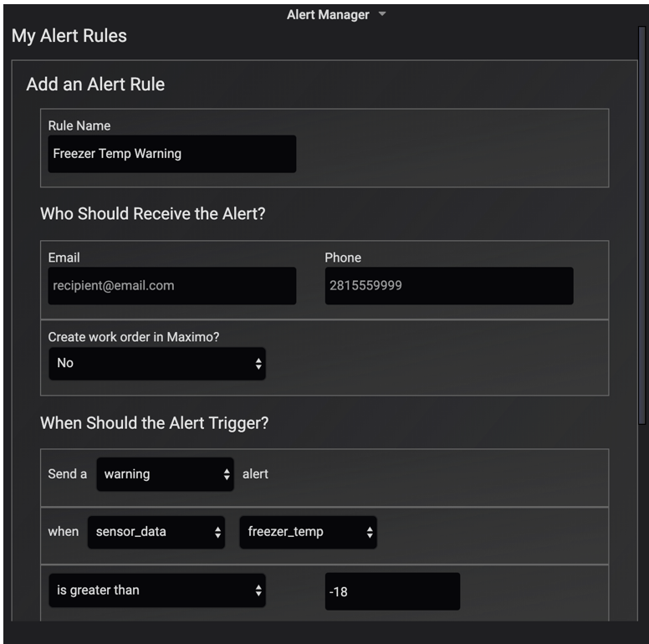
Task: Click the caret arrow beside Alert Manager
Action: 382,14
